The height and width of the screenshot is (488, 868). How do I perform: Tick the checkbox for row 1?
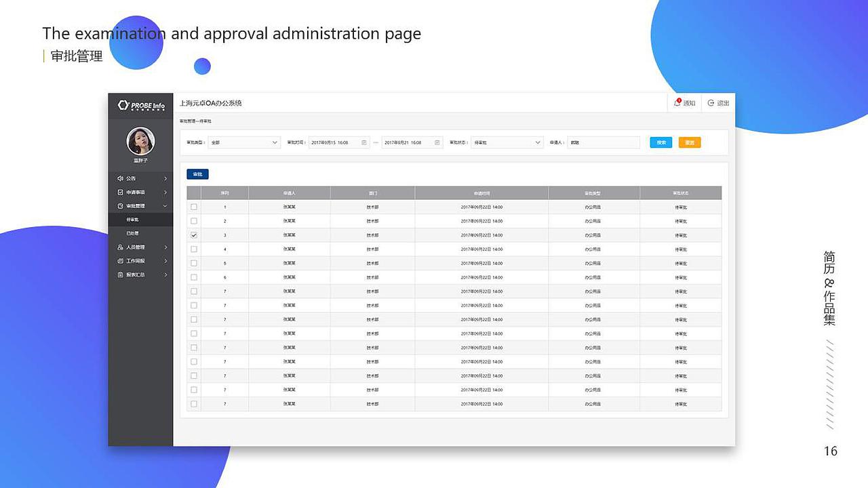coord(194,207)
